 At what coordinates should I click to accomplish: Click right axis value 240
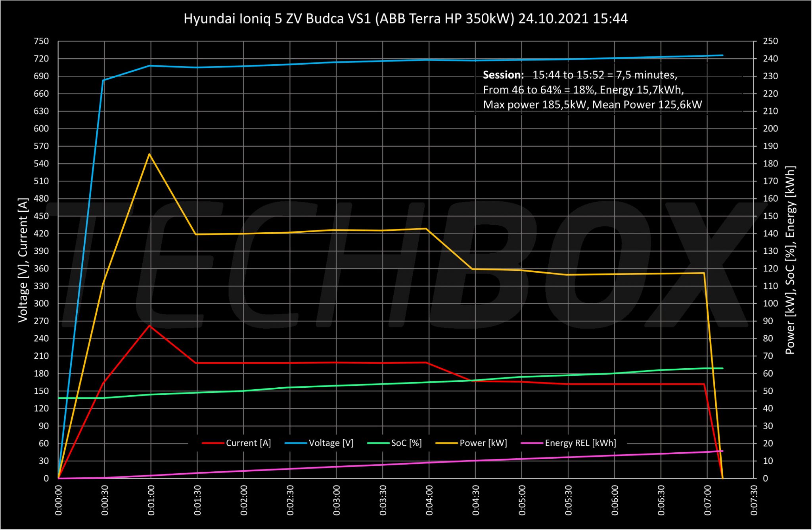pos(770,59)
